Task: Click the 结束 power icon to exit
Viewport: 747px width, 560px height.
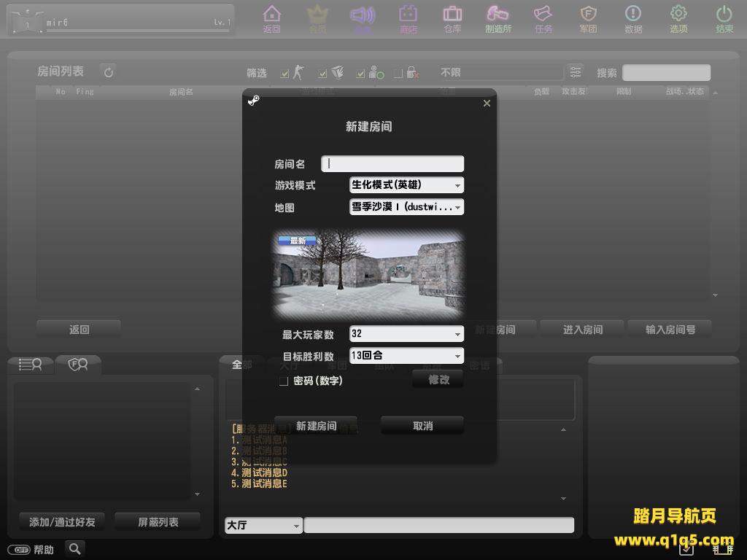Action: [x=724, y=15]
